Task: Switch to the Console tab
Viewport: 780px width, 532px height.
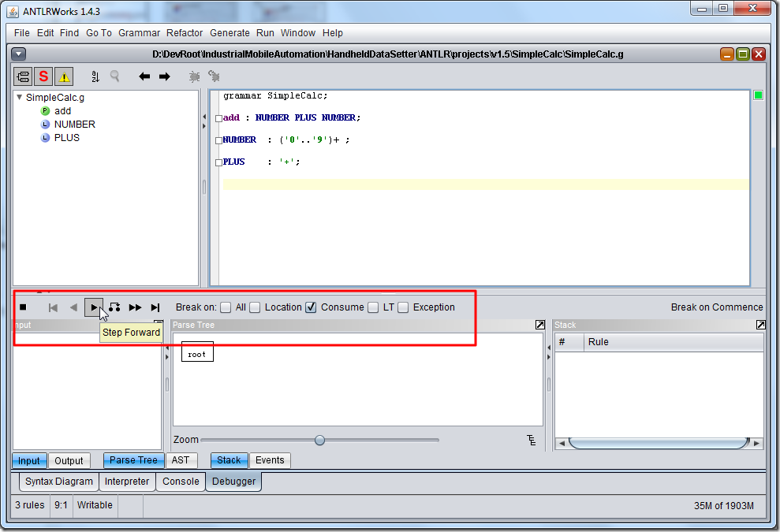Action: [181, 482]
